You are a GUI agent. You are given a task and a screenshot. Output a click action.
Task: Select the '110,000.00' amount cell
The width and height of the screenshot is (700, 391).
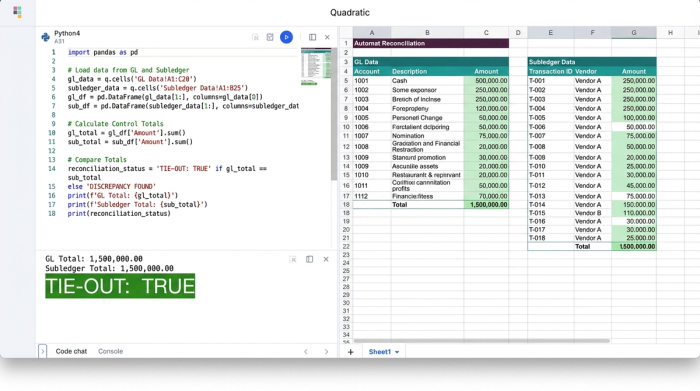(634, 213)
